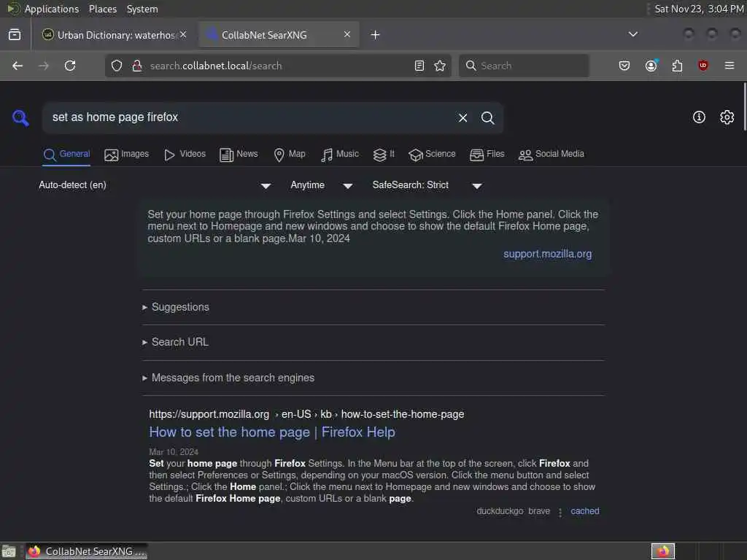Open the Auto-detect (en) language dropdown
Screen dimensions: 747x560
coord(155,185)
